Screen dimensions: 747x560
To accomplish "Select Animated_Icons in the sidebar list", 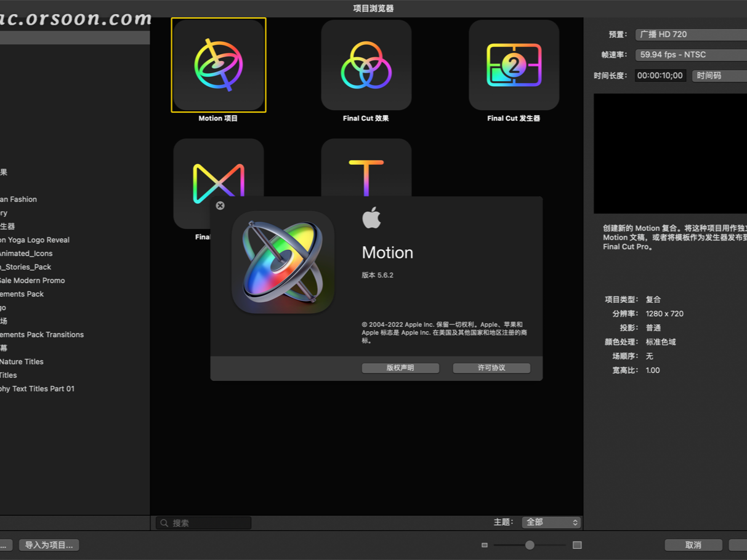I will pos(26,253).
